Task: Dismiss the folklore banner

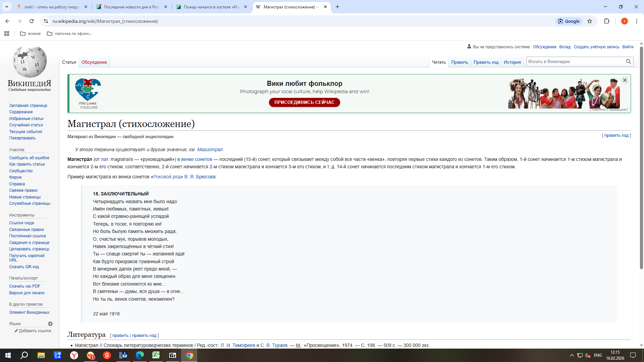Action: 625,80
